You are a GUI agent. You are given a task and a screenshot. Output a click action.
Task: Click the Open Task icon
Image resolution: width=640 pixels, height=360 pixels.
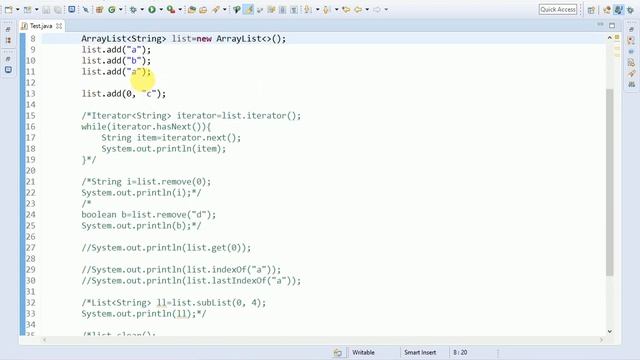[x=203, y=9]
